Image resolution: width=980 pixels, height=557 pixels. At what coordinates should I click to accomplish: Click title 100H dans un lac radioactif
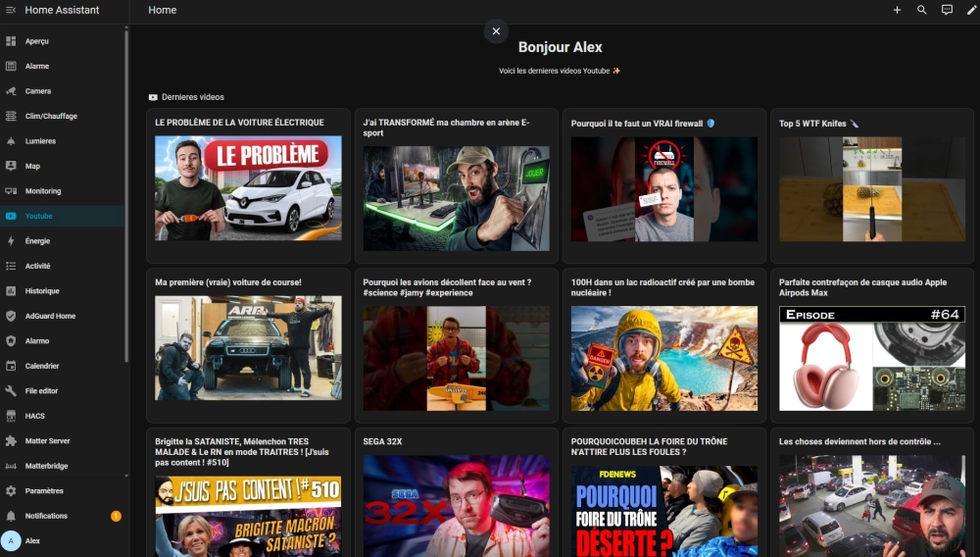coord(662,287)
